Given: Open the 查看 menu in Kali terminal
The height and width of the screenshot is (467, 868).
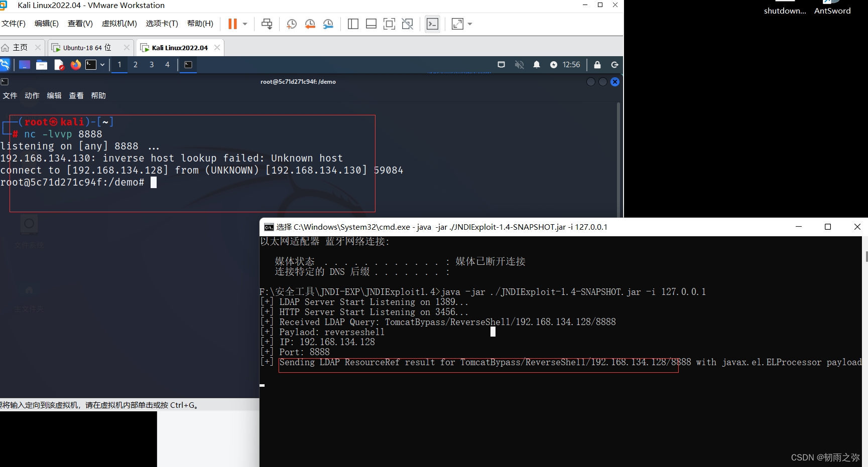Looking at the screenshot, I should pos(76,96).
